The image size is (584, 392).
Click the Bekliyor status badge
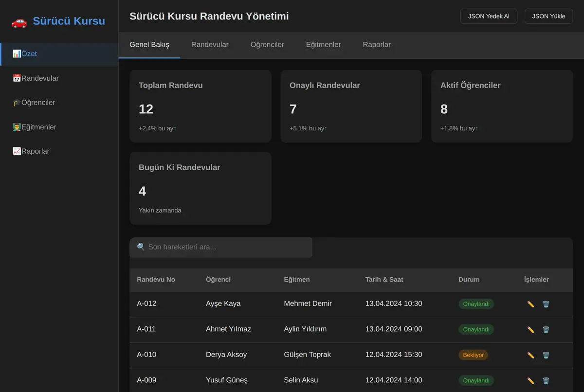pyautogui.click(x=473, y=355)
